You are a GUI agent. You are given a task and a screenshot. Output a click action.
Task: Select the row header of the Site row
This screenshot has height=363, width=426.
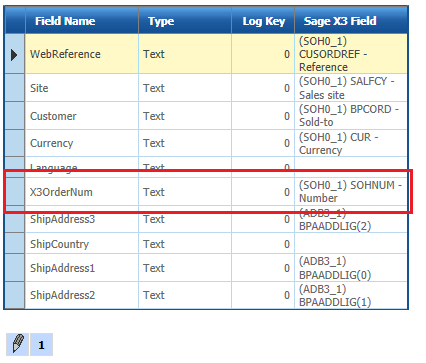[x=15, y=88]
